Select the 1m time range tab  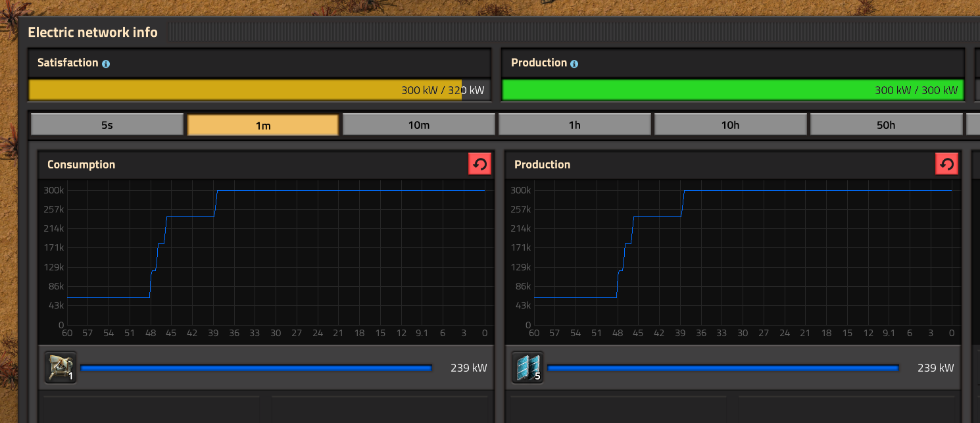(263, 125)
